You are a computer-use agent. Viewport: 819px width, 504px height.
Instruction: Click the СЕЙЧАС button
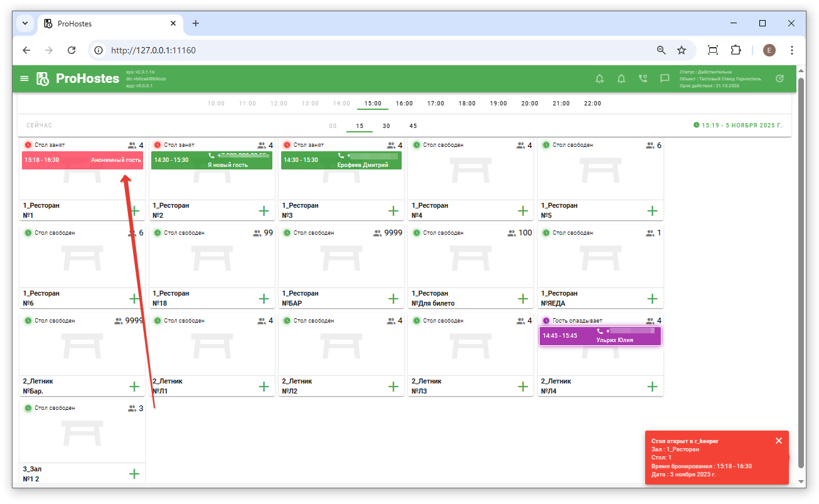[40, 126]
